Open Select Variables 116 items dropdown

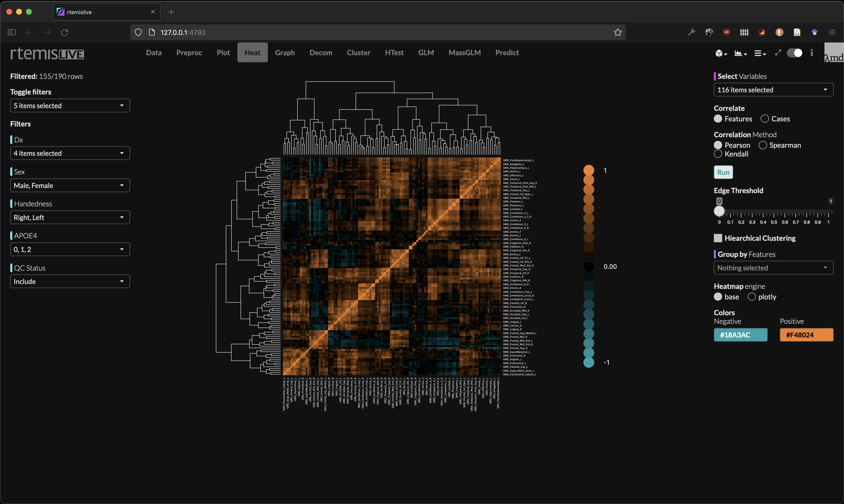773,90
